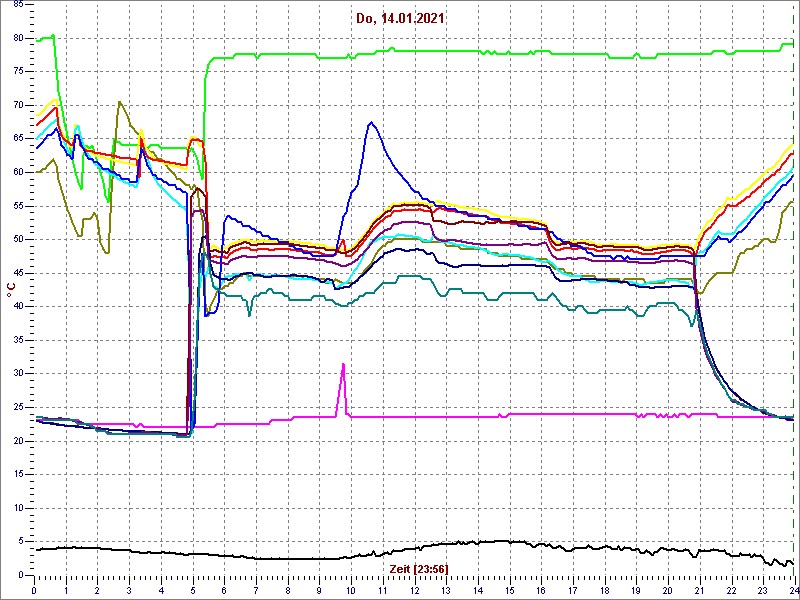Click the green dashed time cursor line
This screenshot has height=600, width=800.
(792, 289)
